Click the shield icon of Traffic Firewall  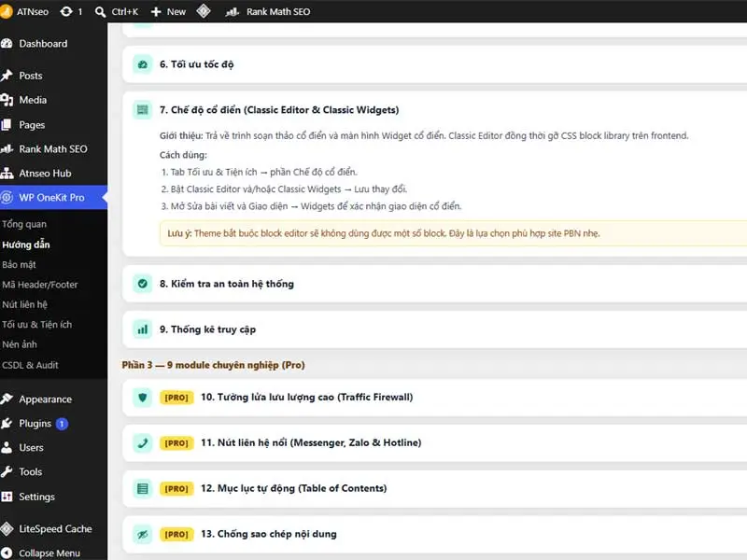tap(143, 398)
